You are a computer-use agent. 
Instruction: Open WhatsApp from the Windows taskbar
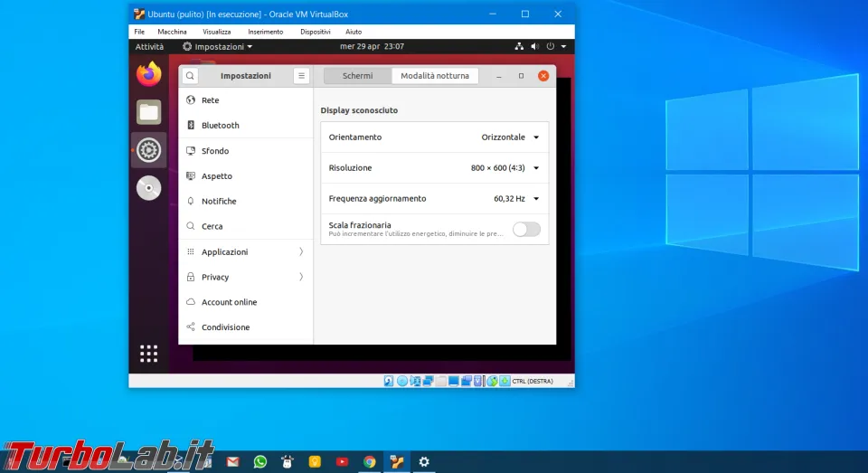point(260,461)
